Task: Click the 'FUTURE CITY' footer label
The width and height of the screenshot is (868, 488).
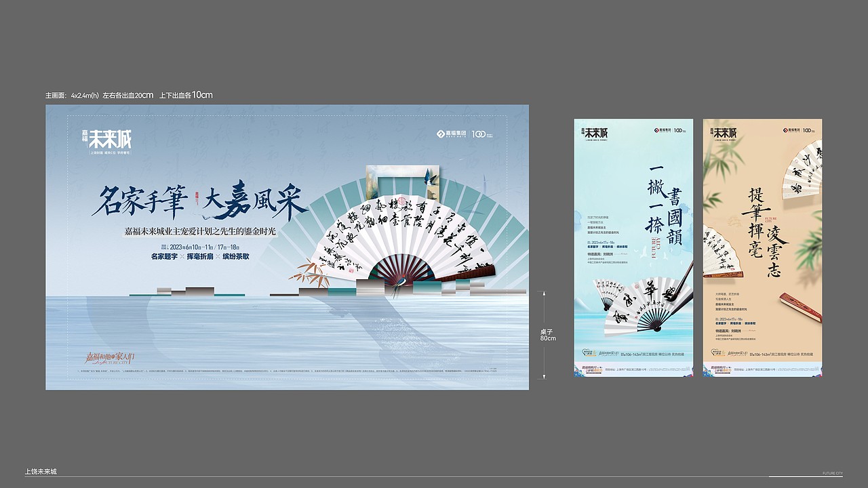Action: click(x=832, y=473)
